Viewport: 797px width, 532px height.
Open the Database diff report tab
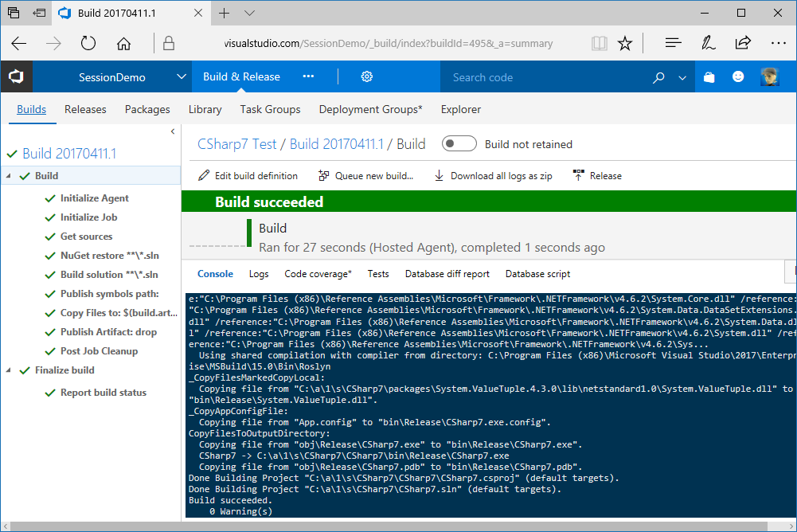coord(447,274)
